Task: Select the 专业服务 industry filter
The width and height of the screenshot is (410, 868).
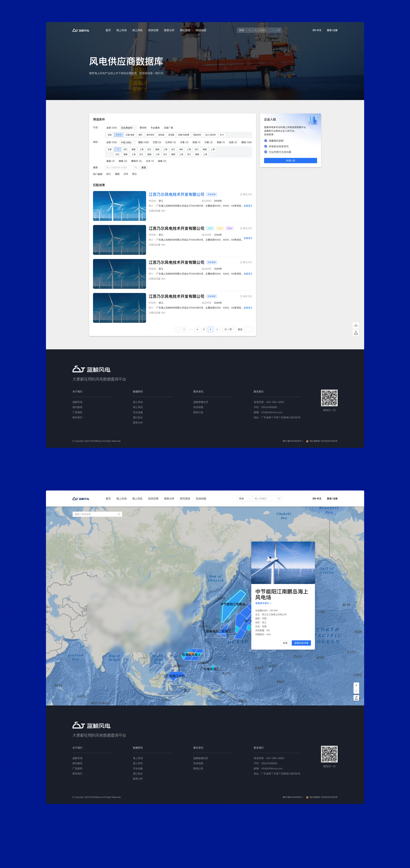Action: pos(155,128)
